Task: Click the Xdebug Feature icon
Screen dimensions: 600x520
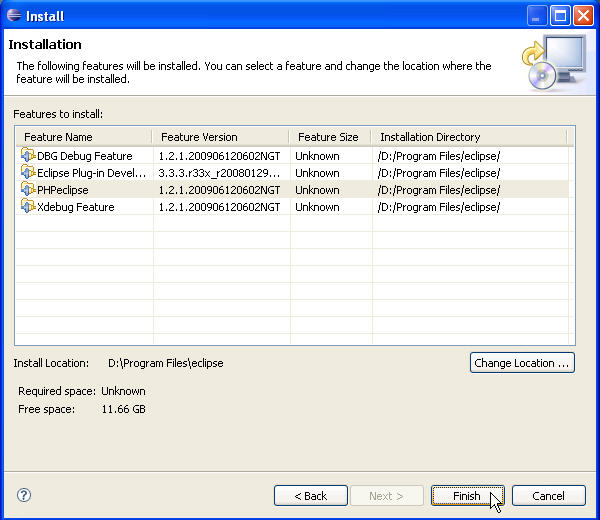Action: (x=28, y=206)
